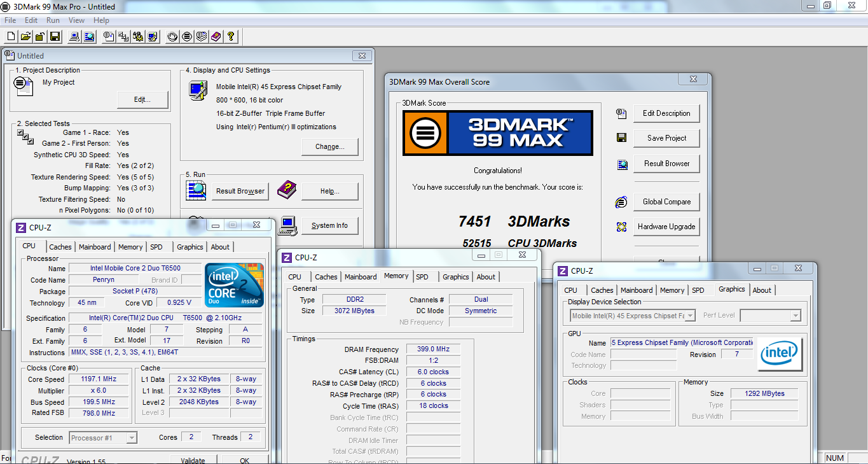Click the Display and CPU Settings monitor icon

(x=198, y=90)
